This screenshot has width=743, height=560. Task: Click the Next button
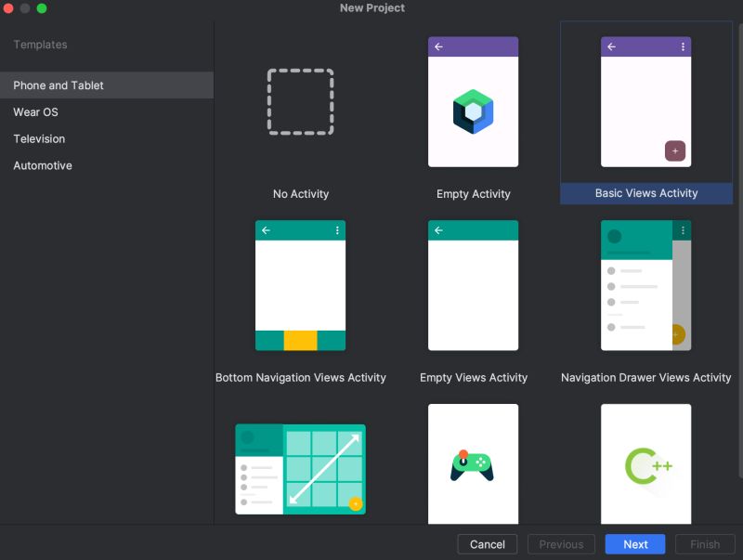pyautogui.click(x=635, y=544)
